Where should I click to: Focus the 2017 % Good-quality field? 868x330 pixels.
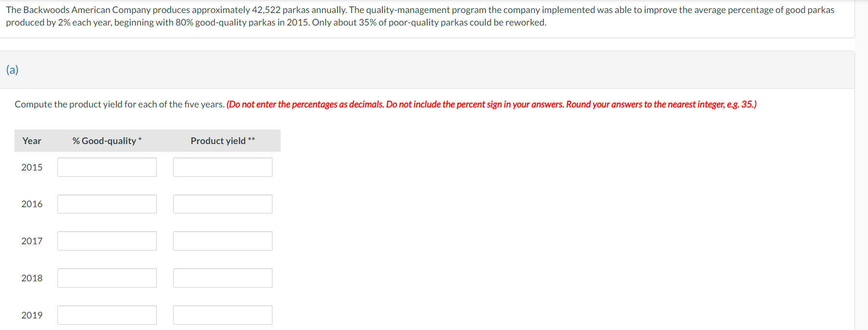[x=107, y=241]
